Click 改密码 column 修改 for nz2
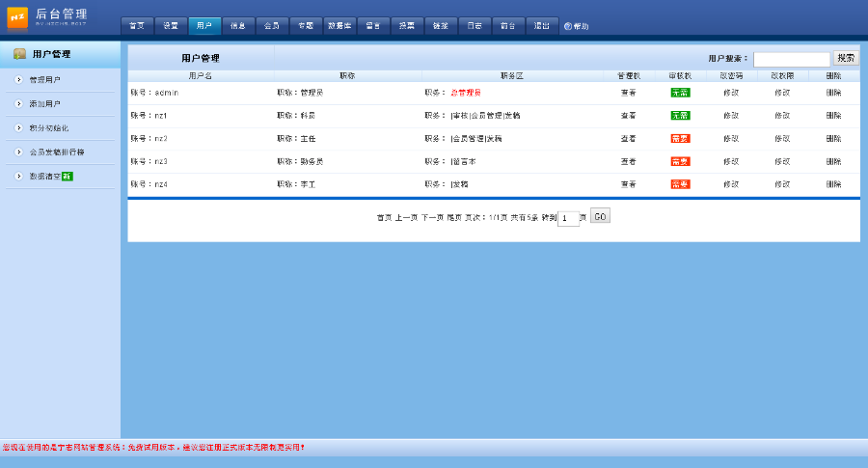Image resolution: width=868 pixels, height=468 pixels. [x=731, y=138]
